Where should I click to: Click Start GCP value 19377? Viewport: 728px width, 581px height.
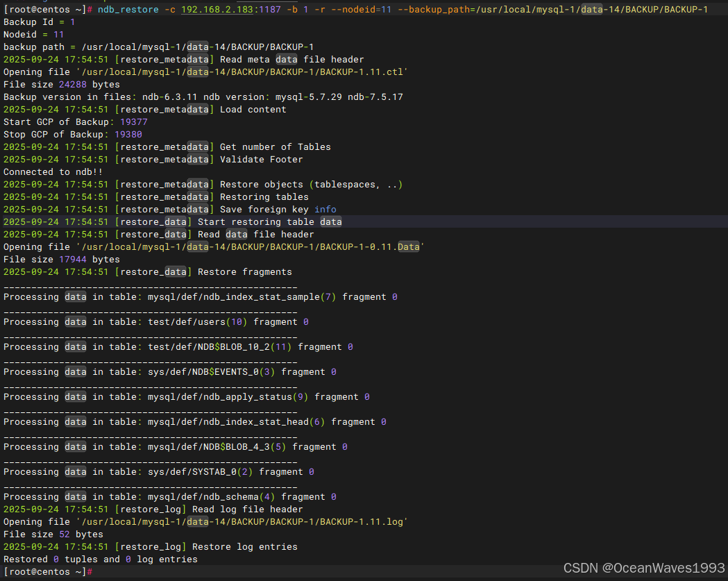[x=134, y=122]
